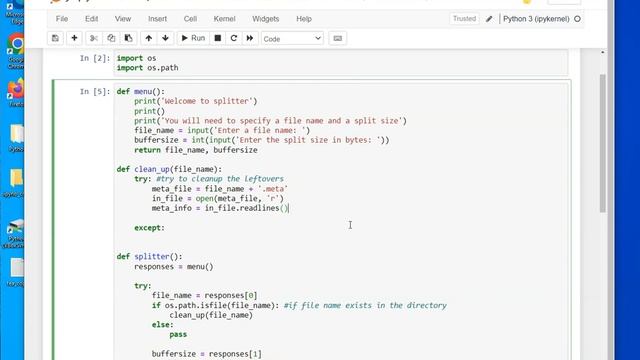Open the View menu
This screenshot has height=360, width=640.
point(123,19)
